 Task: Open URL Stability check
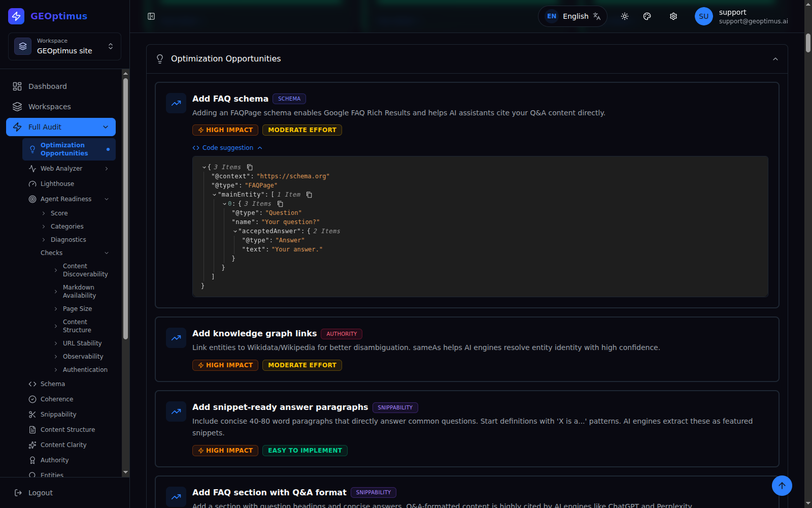tap(82, 343)
